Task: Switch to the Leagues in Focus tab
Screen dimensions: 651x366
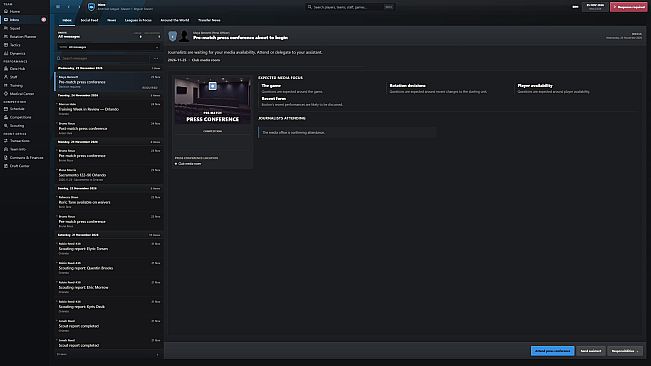Action: (138, 20)
